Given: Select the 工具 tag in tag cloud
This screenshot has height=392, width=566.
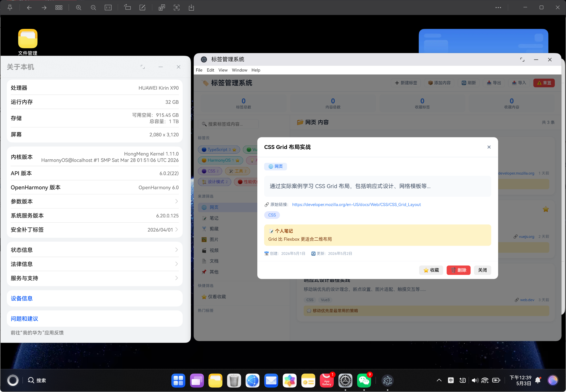Looking at the screenshot, I should 238,171.
